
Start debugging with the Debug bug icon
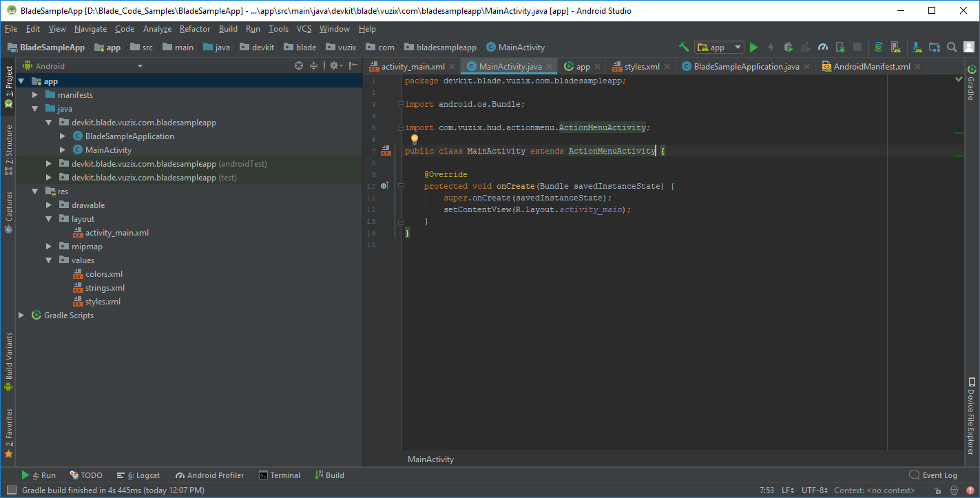pyautogui.click(x=788, y=48)
